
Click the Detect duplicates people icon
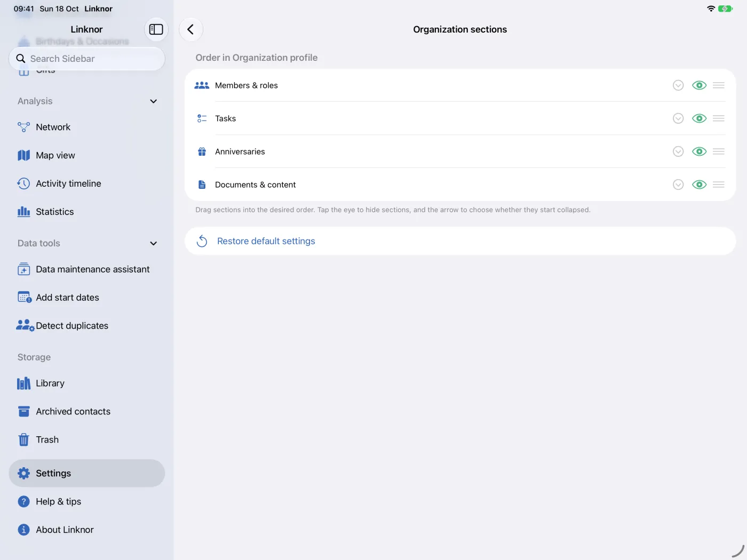25,325
